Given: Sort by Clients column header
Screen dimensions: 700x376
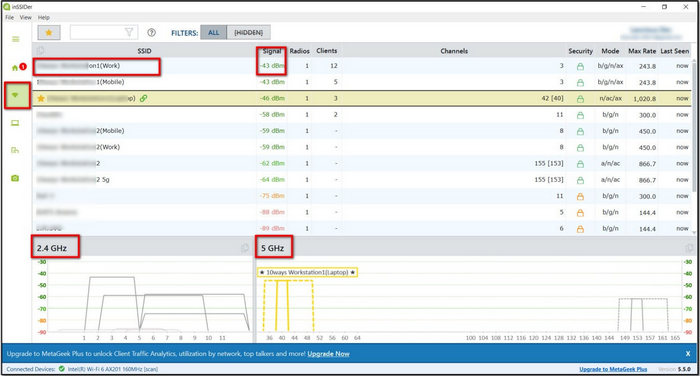Looking at the screenshot, I should 326,51.
